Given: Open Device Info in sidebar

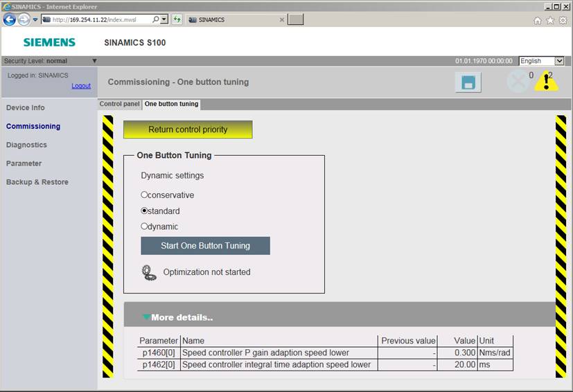Looking at the screenshot, I should tap(25, 108).
